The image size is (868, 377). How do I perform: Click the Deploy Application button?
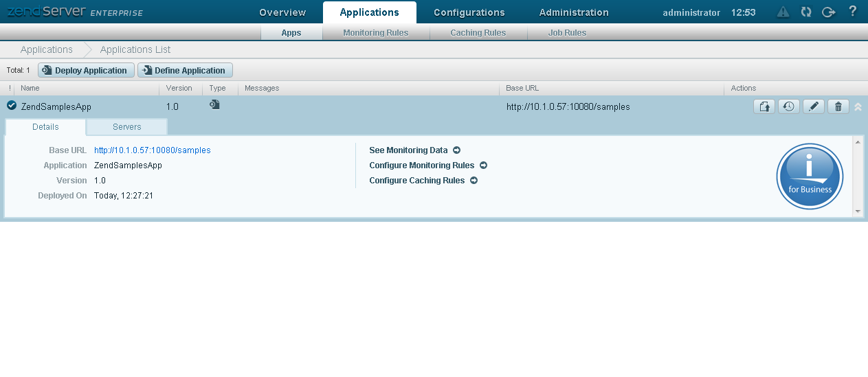(86, 71)
